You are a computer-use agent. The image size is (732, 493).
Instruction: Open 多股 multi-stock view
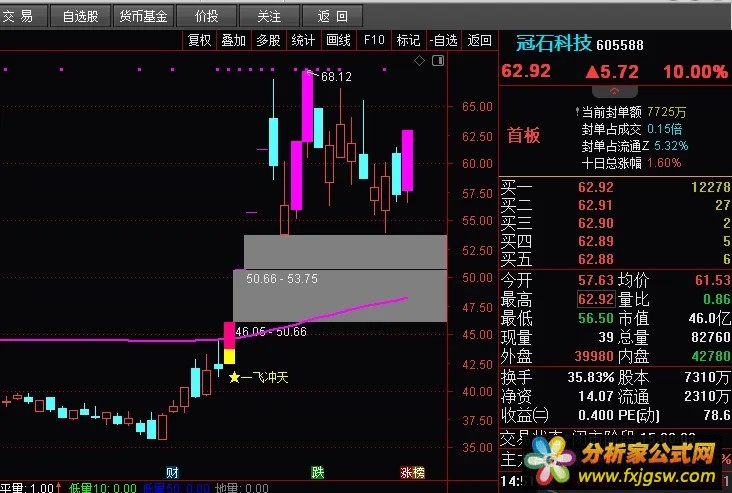(x=268, y=41)
